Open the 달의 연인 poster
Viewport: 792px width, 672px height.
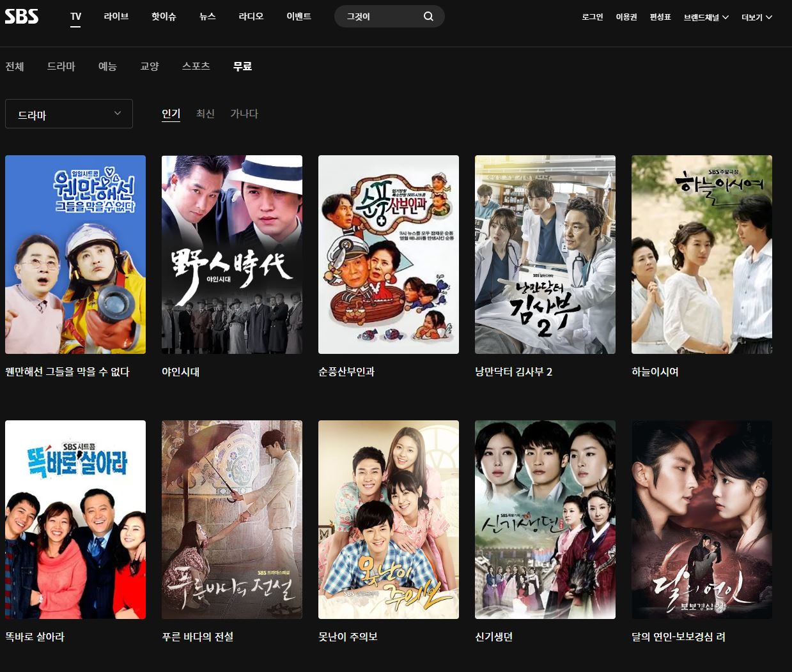tap(702, 519)
